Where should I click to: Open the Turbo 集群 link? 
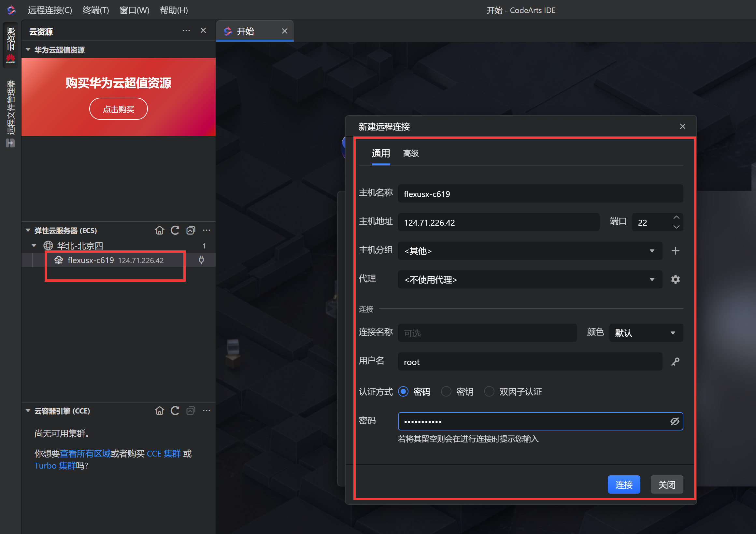point(55,466)
